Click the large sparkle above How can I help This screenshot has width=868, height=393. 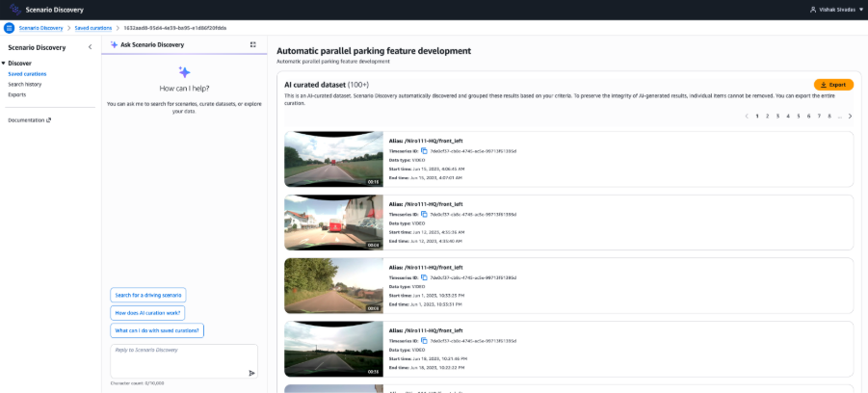pos(184,72)
